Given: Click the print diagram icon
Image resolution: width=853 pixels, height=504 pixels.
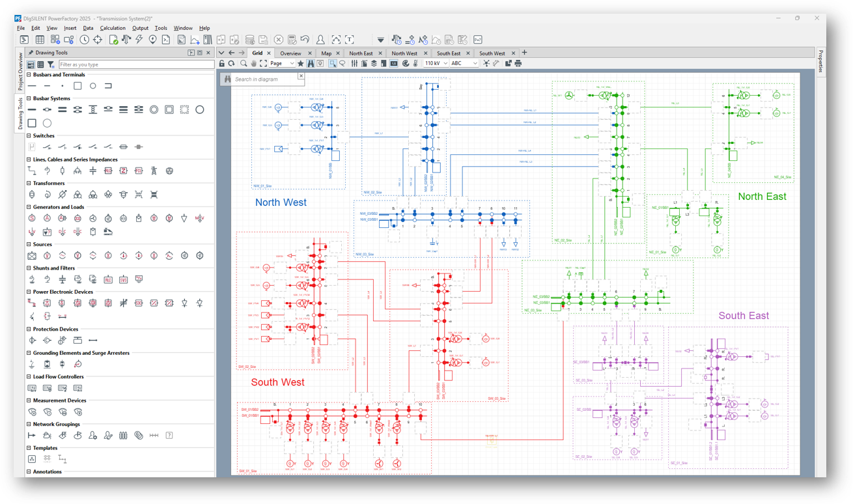Looking at the screenshot, I should click(518, 64).
